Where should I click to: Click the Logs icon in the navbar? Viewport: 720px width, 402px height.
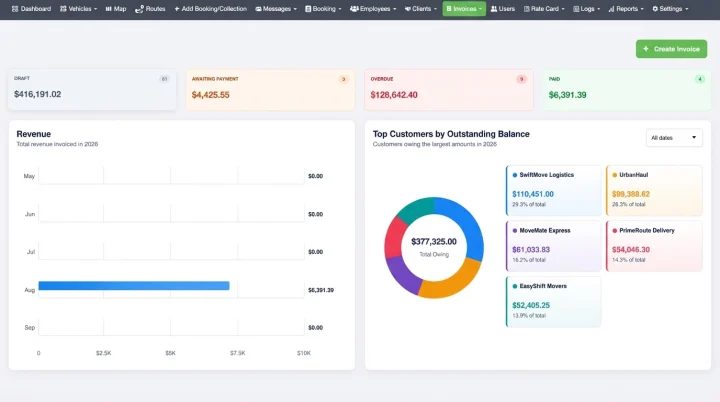pos(576,9)
